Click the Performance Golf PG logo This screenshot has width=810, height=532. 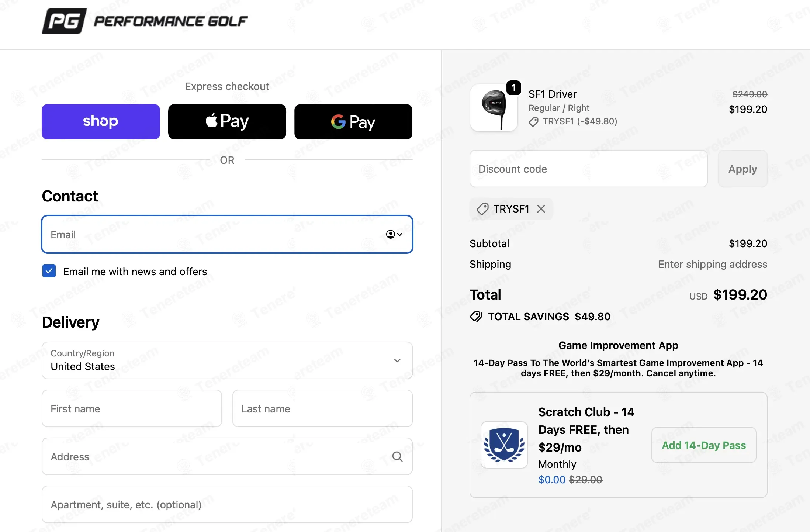(x=64, y=21)
